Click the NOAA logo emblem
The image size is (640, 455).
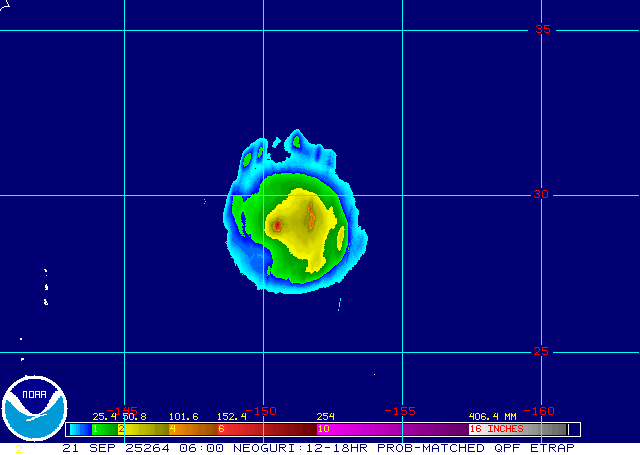point(33,409)
